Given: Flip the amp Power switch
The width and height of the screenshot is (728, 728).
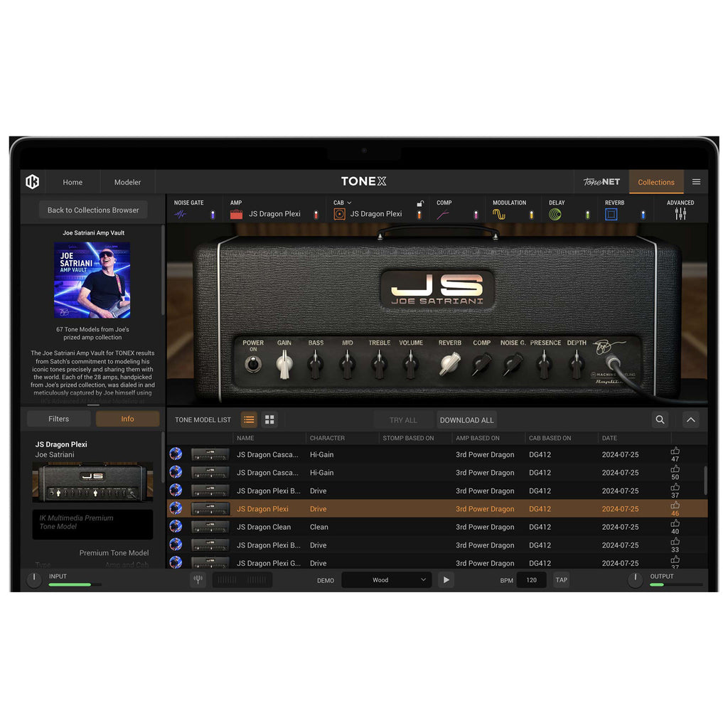Looking at the screenshot, I should tap(253, 364).
